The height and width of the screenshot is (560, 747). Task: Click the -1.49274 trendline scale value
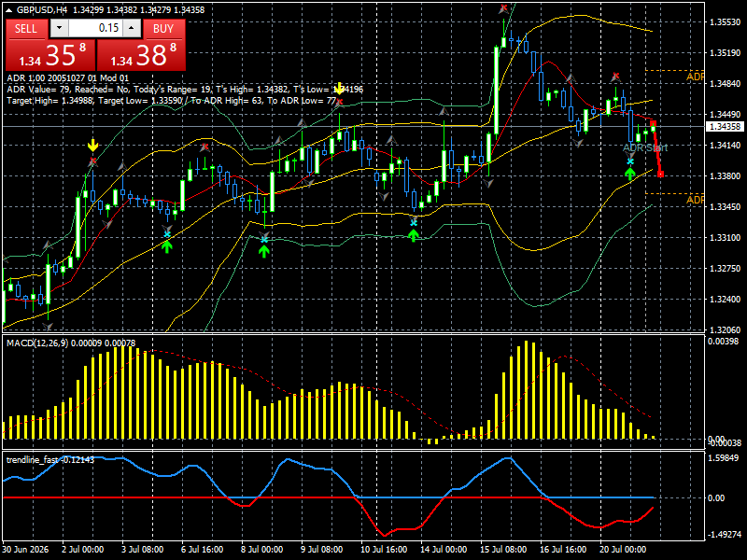(x=723, y=534)
